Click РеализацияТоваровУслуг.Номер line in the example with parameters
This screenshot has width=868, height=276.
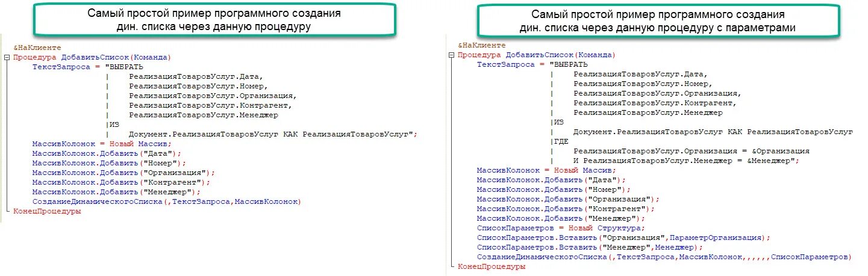(x=643, y=84)
